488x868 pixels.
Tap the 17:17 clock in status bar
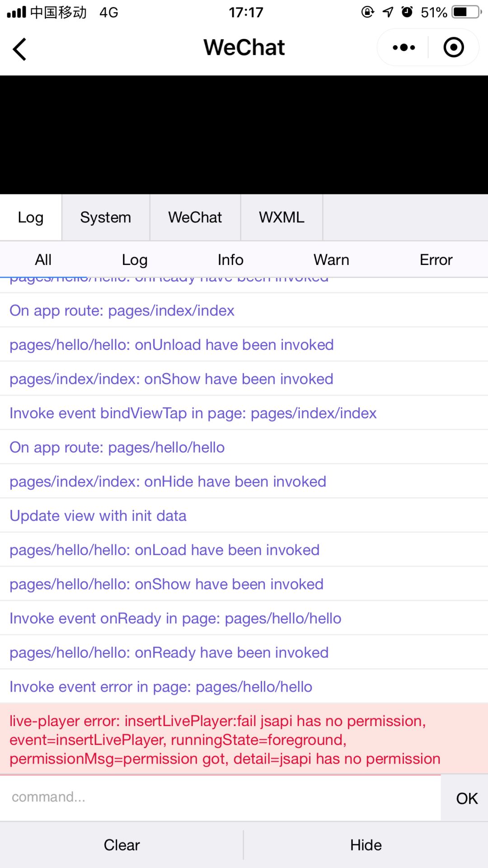(246, 12)
